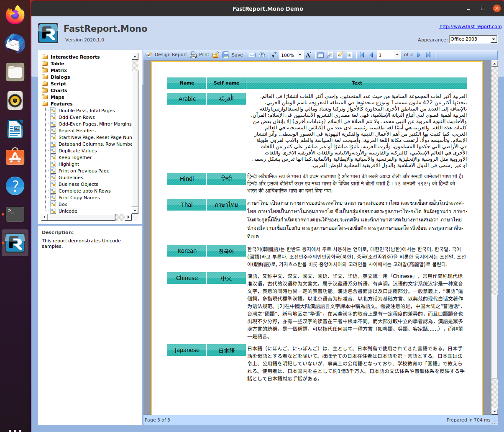Click the Print toolbar button
504x432 pixels.
coord(200,55)
